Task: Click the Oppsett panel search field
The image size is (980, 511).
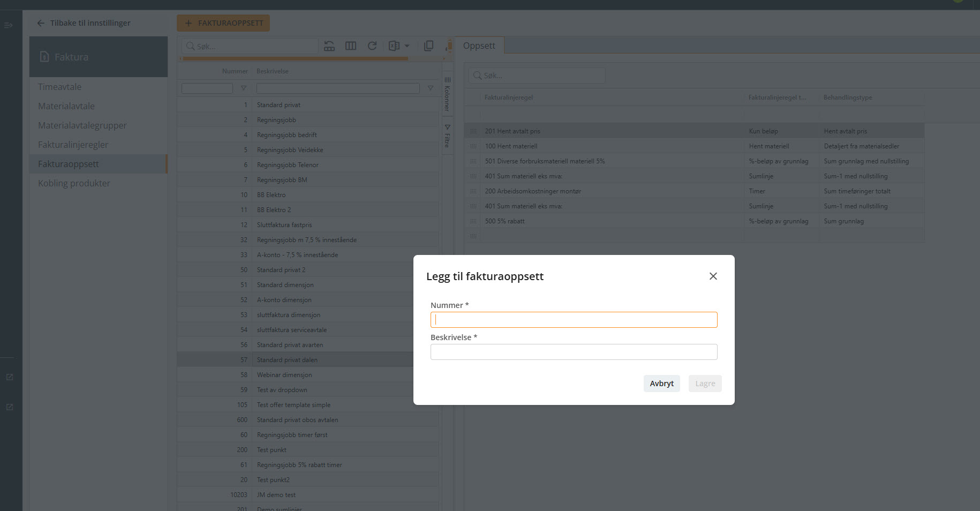Action: [537, 76]
